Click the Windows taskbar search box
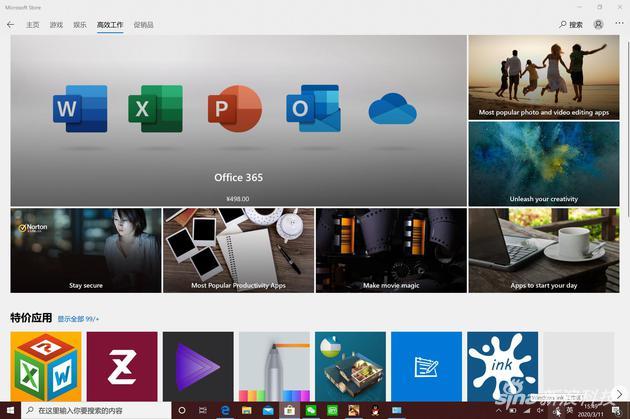 (96, 410)
